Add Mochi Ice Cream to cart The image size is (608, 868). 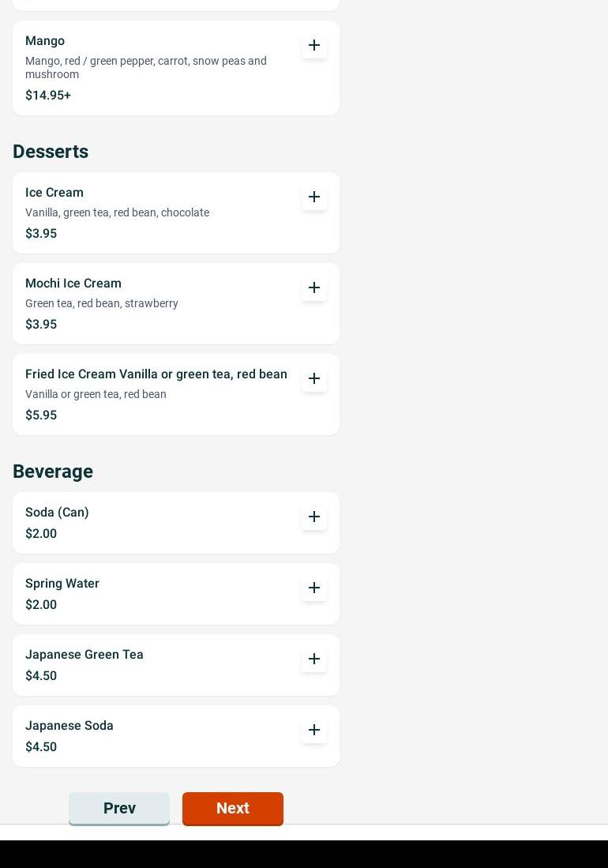click(314, 288)
